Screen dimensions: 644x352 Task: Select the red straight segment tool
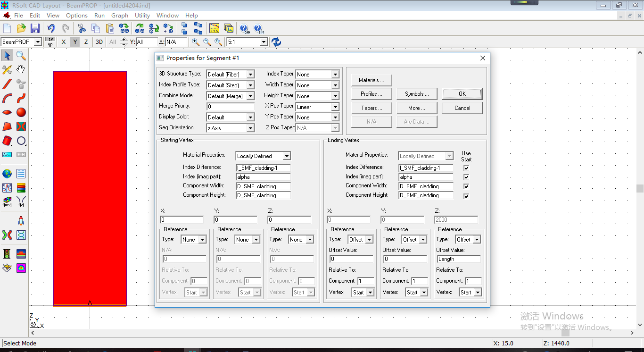click(x=7, y=84)
